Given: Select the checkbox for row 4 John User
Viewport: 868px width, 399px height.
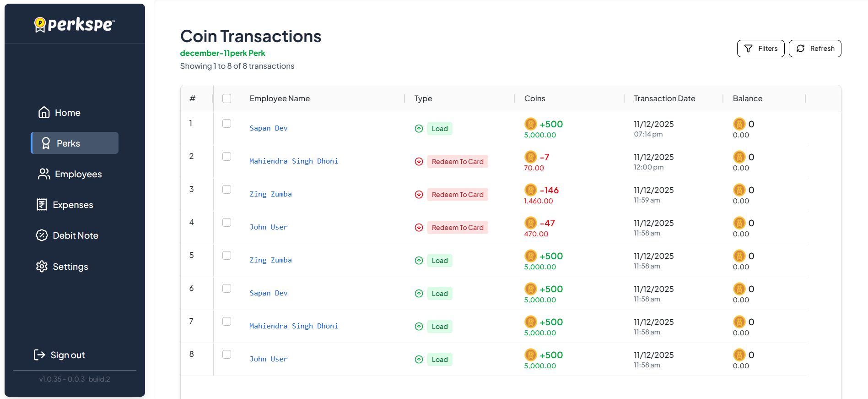Looking at the screenshot, I should 226,223.
